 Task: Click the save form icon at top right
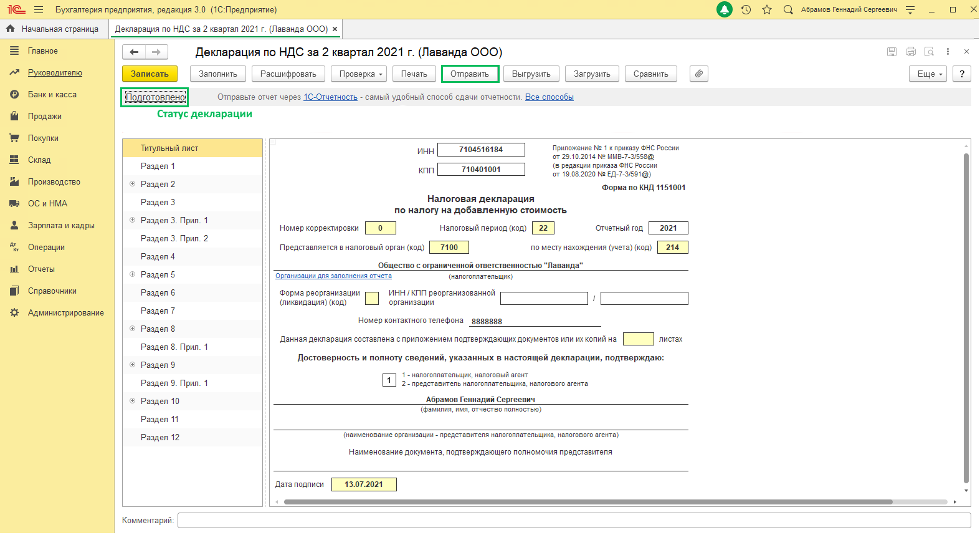tap(892, 52)
